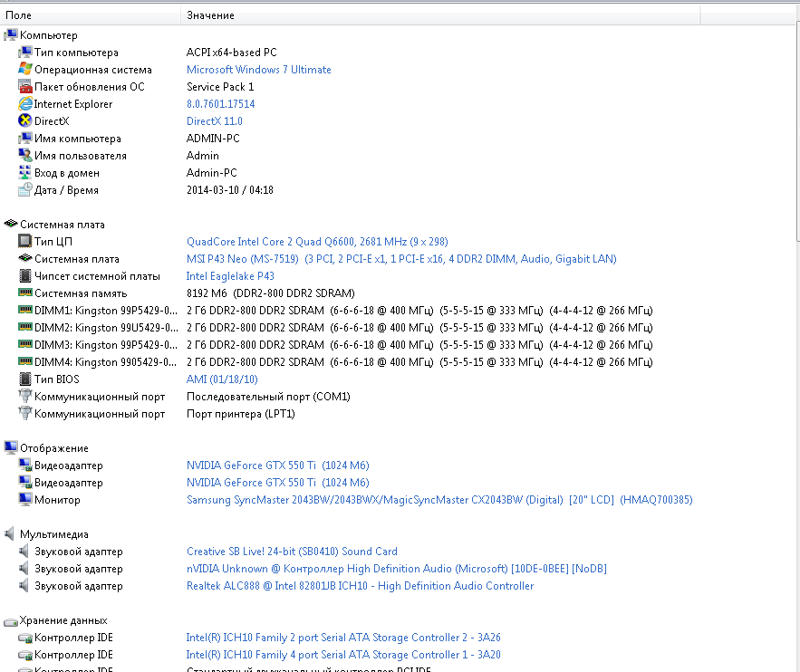800x672 pixels.
Task: Open the Microsoft Windows 7 Ultimate link
Action: (x=259, y=70)
